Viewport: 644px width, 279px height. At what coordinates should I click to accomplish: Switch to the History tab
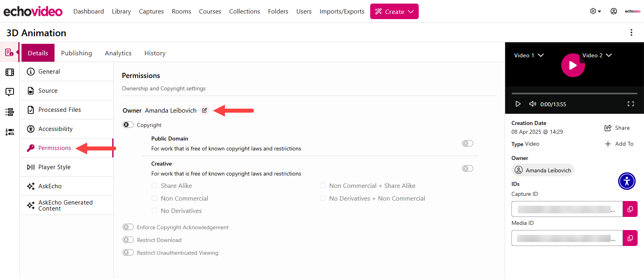point(155,53)
